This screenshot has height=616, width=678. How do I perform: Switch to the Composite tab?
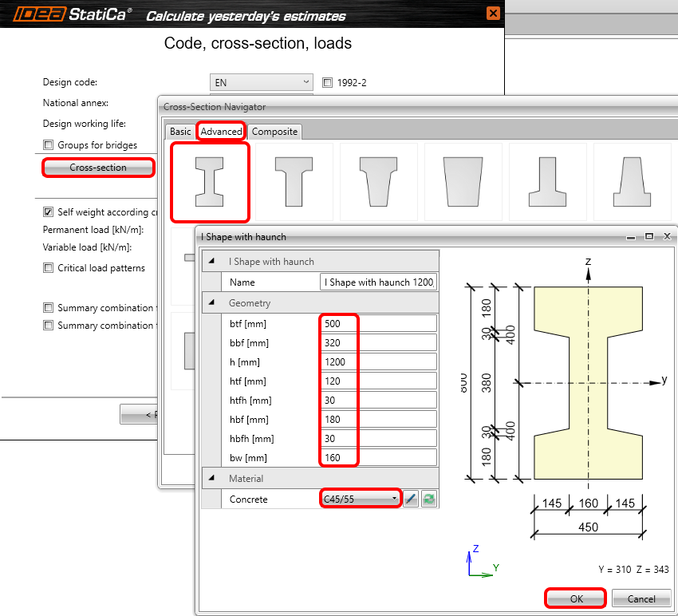point(274,131)
